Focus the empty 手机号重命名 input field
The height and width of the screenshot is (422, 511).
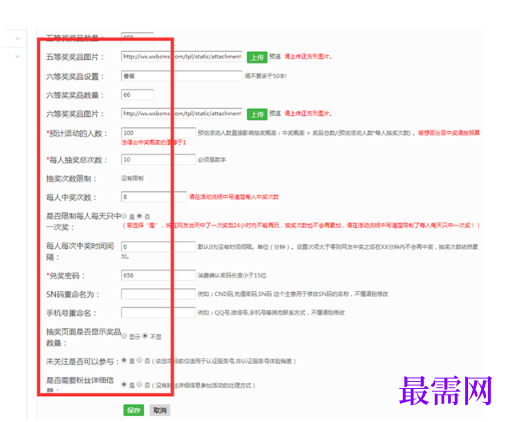click(x=158, y=313)
